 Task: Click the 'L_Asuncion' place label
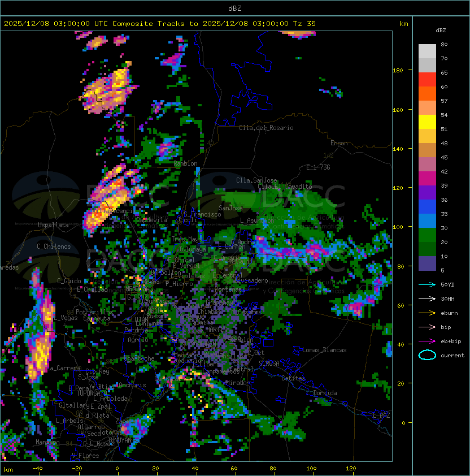pyautogui.click(x=257, y=220)
